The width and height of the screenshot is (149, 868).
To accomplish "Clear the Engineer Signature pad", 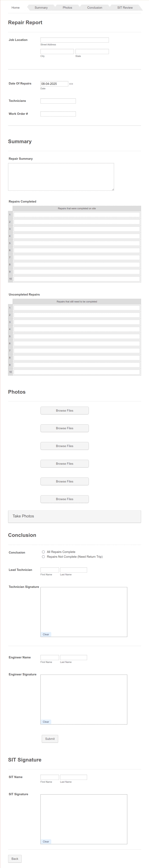I will coord(46,721).
